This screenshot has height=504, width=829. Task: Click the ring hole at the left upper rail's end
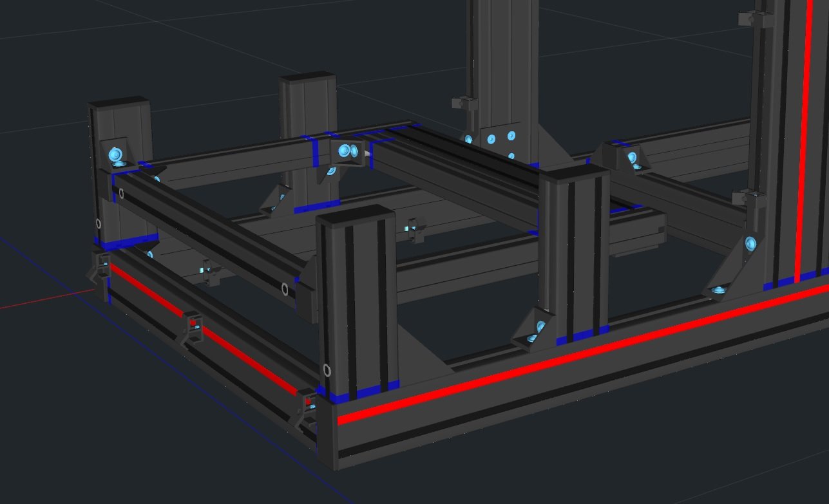285,290
